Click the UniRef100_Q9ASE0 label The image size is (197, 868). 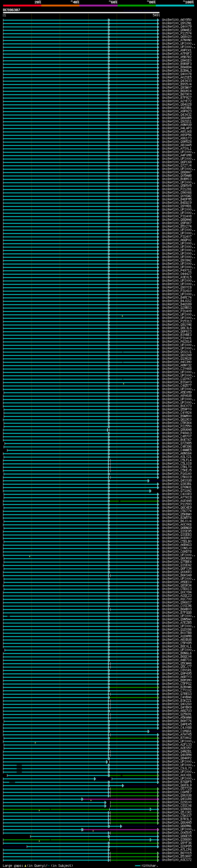tap(177, 61)
